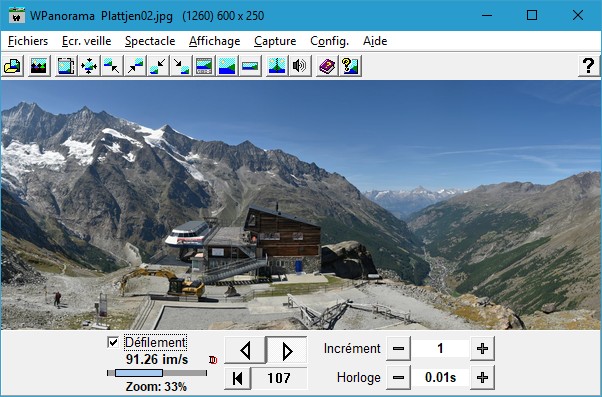Open the purple help book icon
Image resolution: width=602 pixels, height=397 pixels.
point(327,66)
